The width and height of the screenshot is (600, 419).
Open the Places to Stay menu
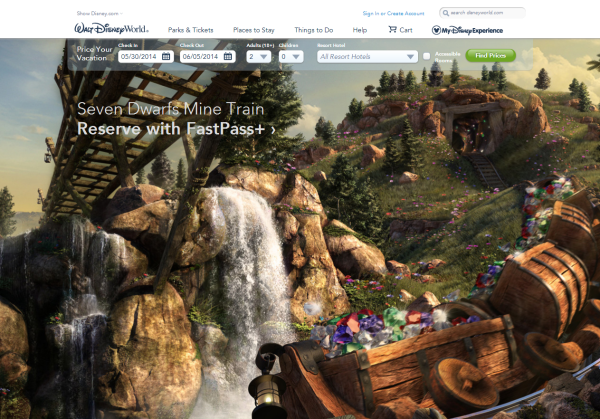(254, 30)
